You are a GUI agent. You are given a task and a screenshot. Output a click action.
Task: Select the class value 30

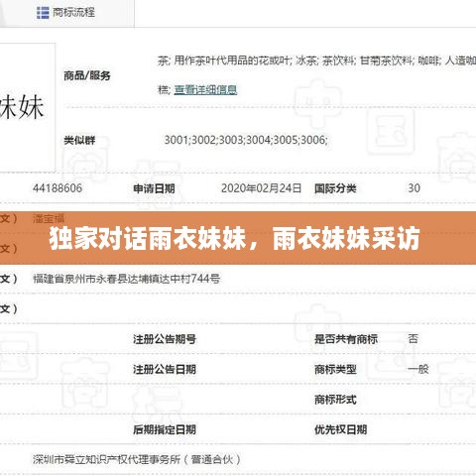(414, 188)
